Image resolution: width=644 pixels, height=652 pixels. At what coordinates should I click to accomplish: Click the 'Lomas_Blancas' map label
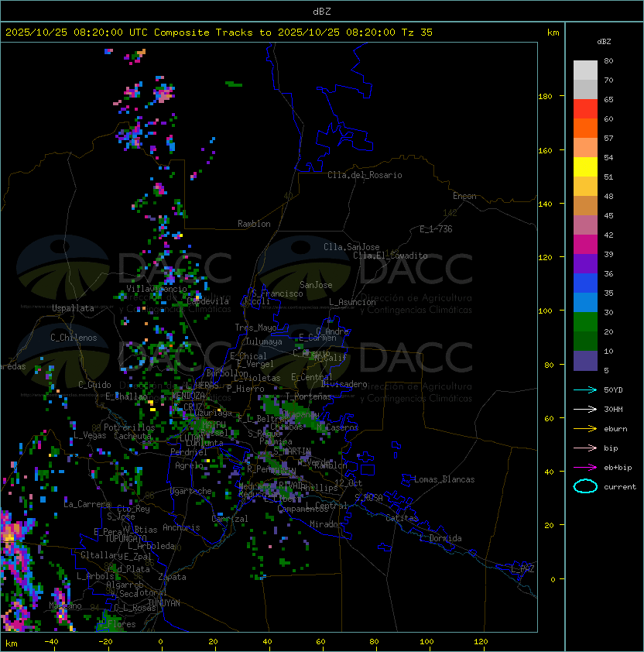(444, 479)
